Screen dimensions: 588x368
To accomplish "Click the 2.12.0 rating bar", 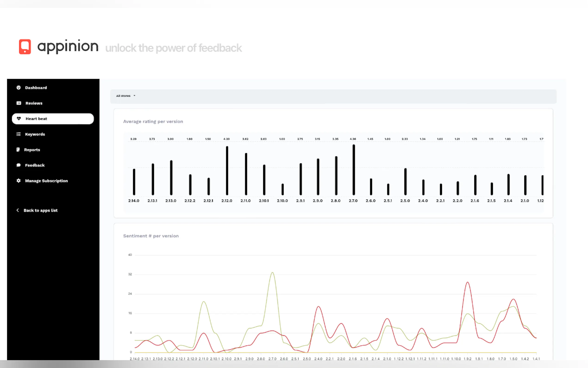I will [x=227, y=171].
